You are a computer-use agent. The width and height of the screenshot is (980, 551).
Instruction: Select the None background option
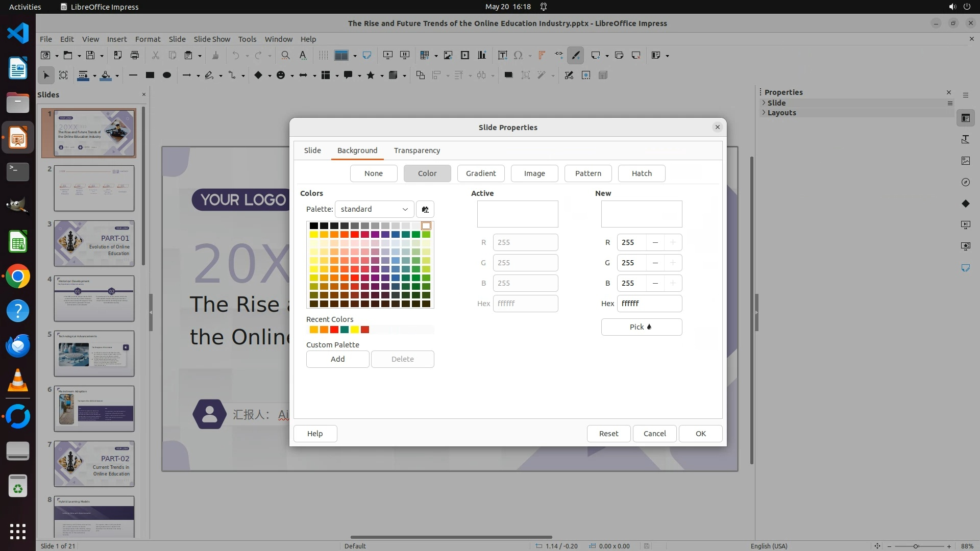point(373,173)
